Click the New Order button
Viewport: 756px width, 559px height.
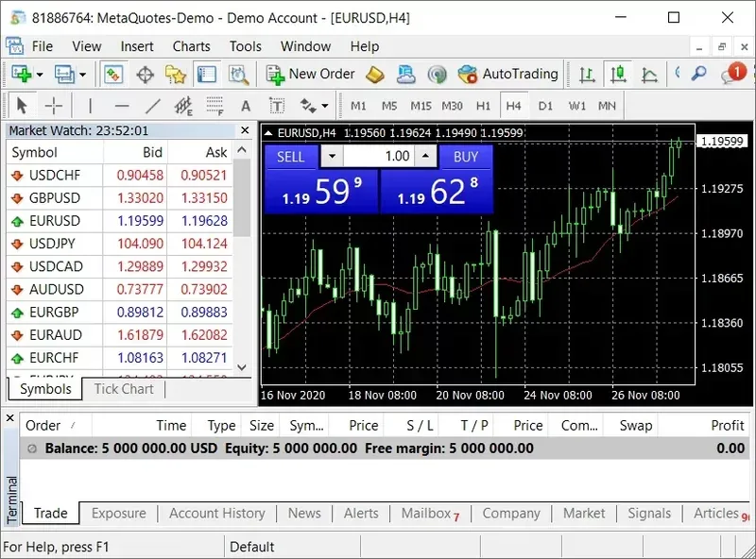pyautogui.click(x=311, y=75)
